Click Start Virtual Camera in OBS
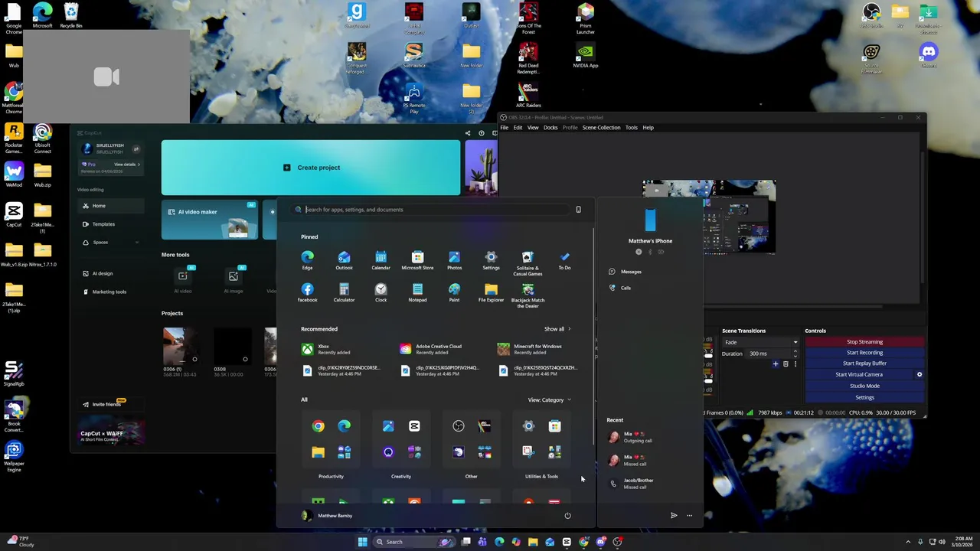 click(859, 374)
